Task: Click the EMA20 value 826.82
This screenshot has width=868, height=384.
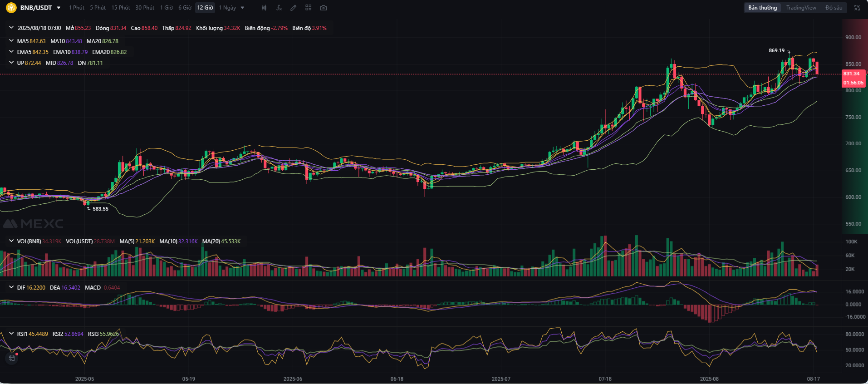Action: pyautogui.click(x=119, y=52)
